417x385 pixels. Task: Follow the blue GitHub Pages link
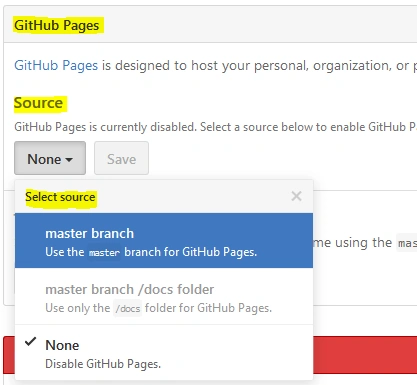(x=56, y=66)
